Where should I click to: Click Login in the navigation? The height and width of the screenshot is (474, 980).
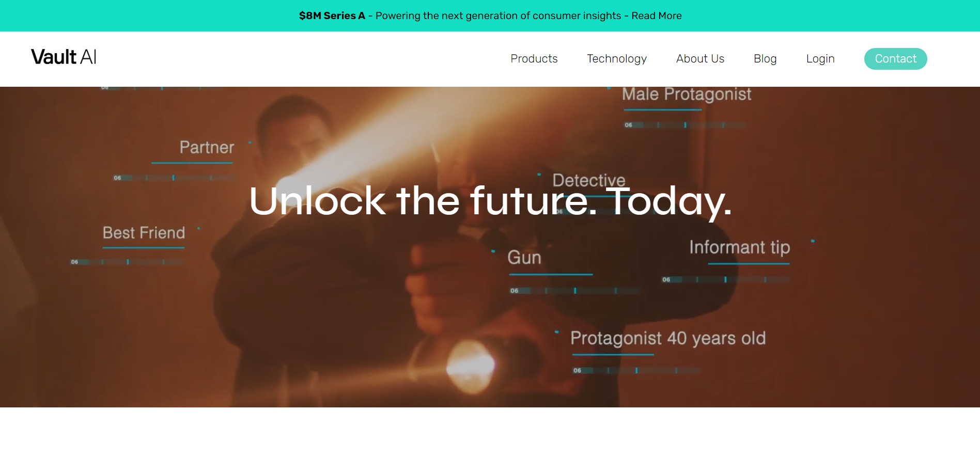pos(820,59)
